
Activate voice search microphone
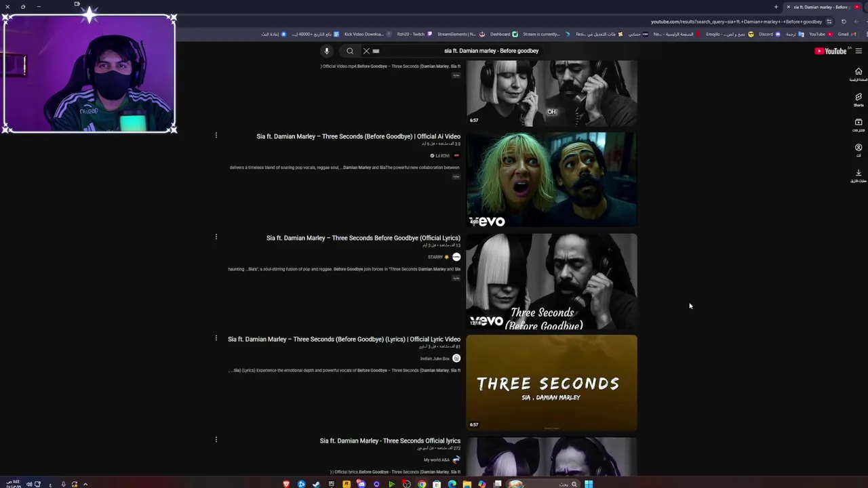(326, 51)
